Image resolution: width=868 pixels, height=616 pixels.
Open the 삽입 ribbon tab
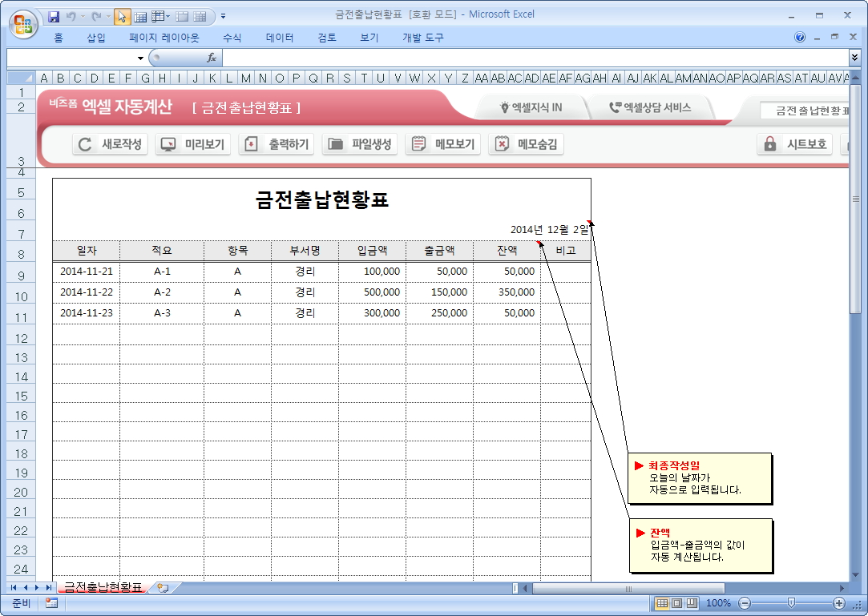[95, 38]
